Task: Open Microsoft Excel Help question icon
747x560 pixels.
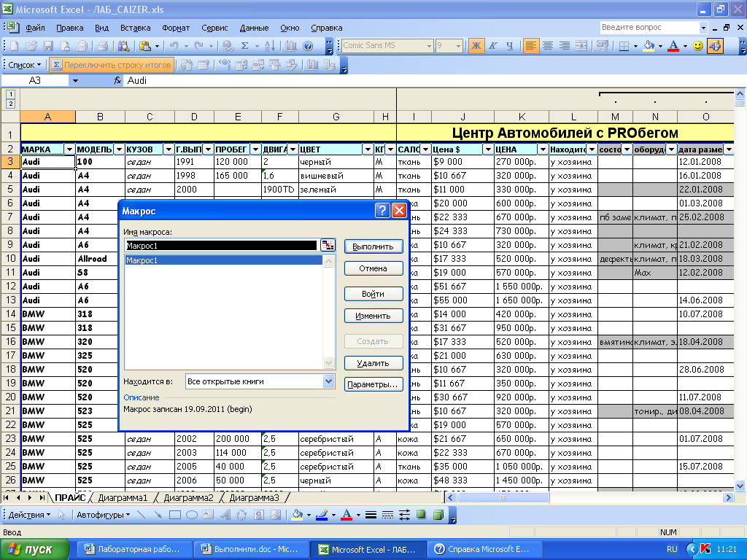Action: pyautogui.click(x=309, y=46)
